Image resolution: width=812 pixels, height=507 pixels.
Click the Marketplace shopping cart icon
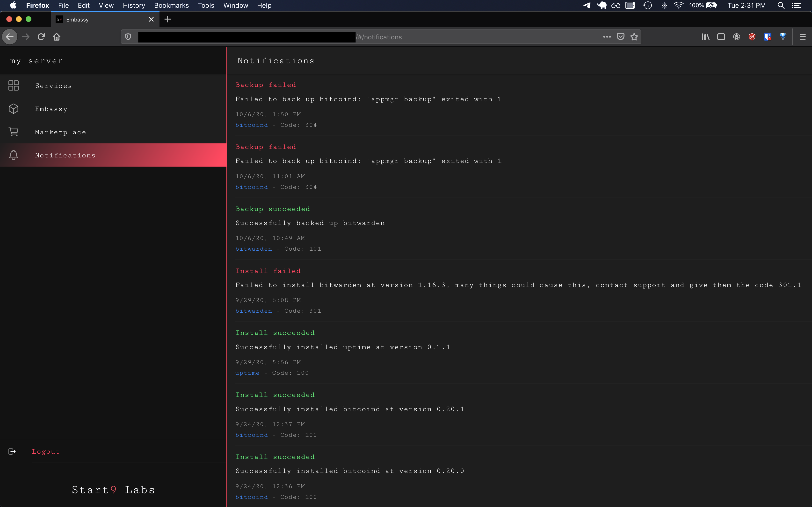14,132
